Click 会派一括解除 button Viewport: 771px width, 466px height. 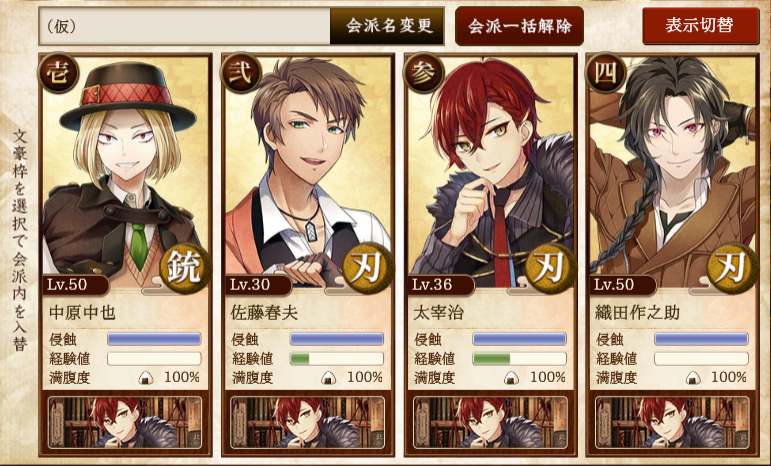click(x=519, y=26)
